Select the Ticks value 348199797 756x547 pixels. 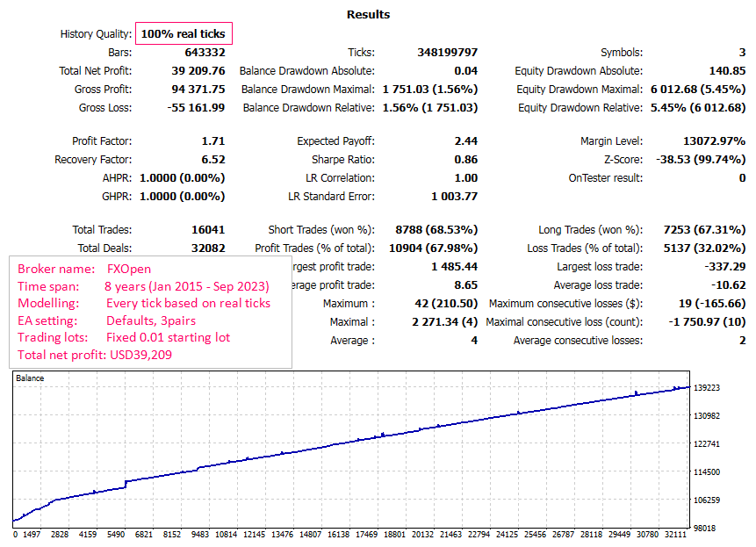(448, 53)
